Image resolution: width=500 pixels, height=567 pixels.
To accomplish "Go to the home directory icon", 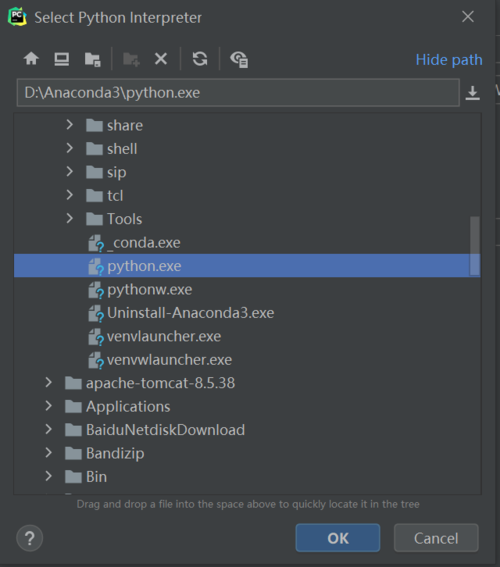I will pyautogui.click(x=31, y=59).
